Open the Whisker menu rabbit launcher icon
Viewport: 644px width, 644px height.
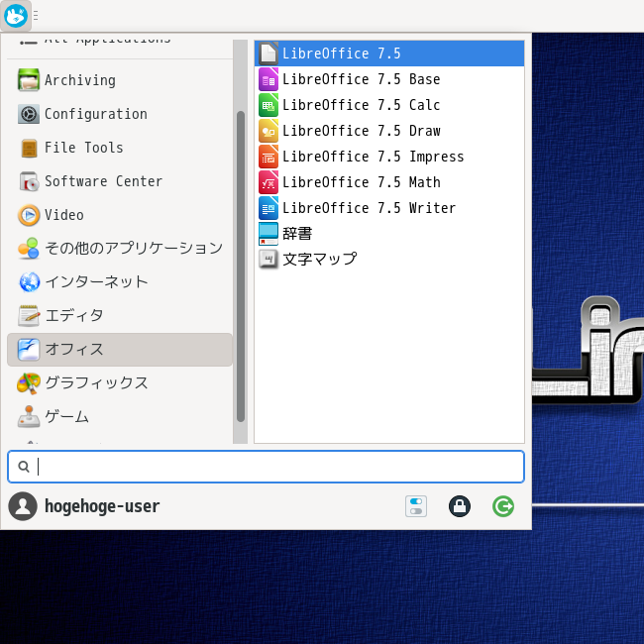pos(16,16)
